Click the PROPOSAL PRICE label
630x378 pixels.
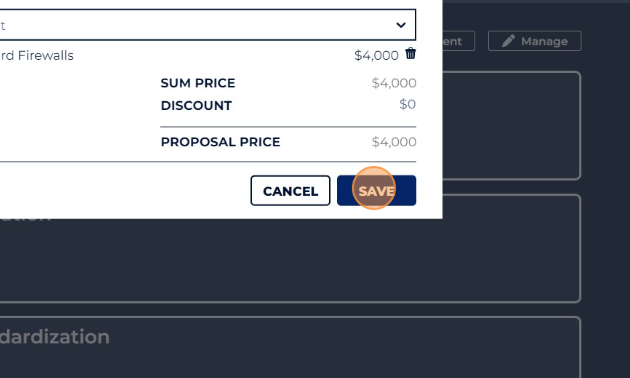220,142
